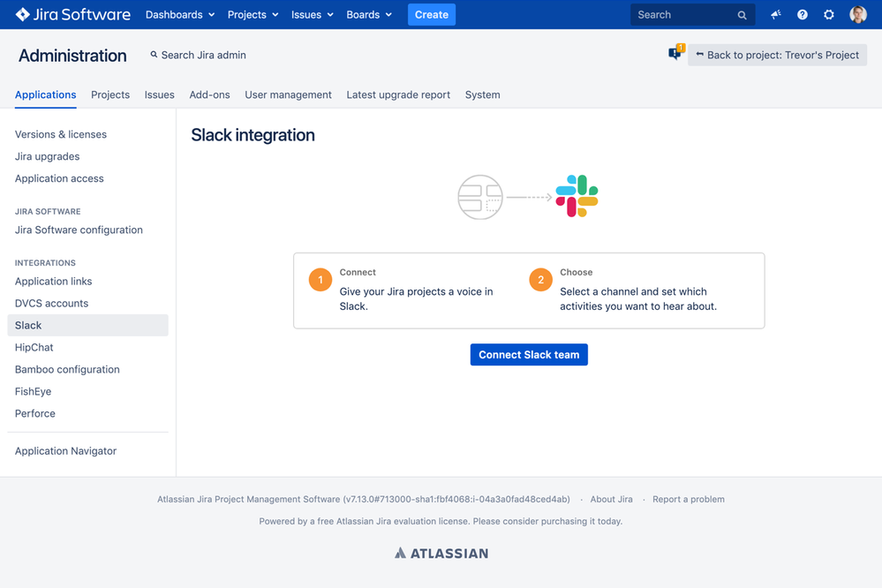Open Application access
The width and height of the screenshot is (882, 588).
point(59,178)
